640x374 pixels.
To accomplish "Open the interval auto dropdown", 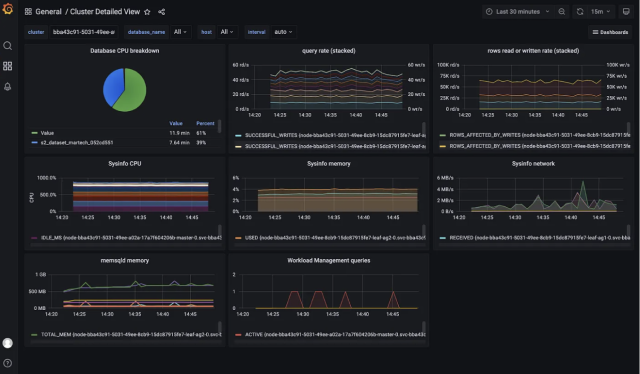I will point(283,32).
